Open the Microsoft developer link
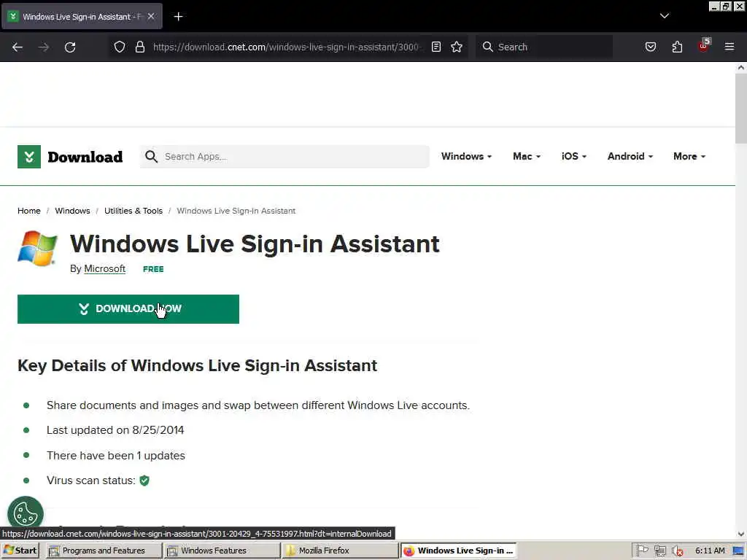This screenshot has width=747, height=560. tap(105, 268)
